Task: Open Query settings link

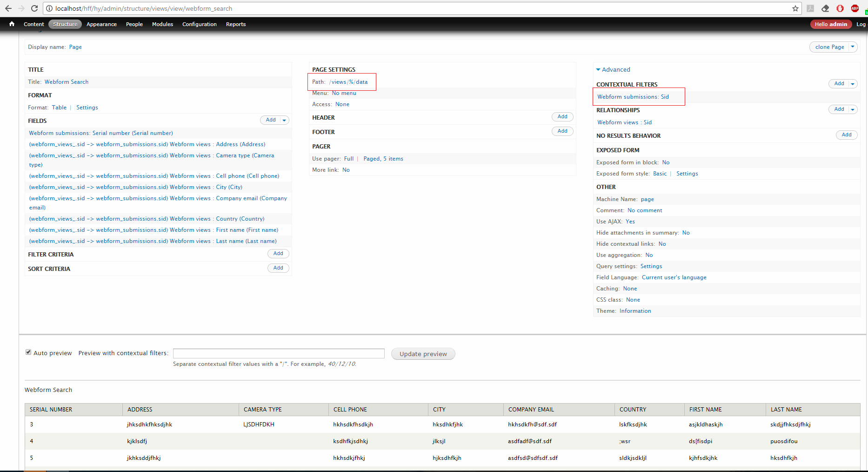Action: click(x=651, y=266)
